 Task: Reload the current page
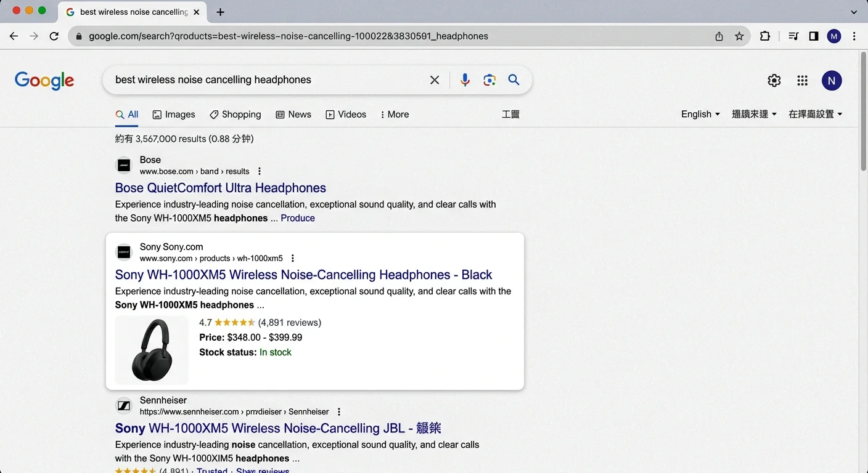coord(54,36)
